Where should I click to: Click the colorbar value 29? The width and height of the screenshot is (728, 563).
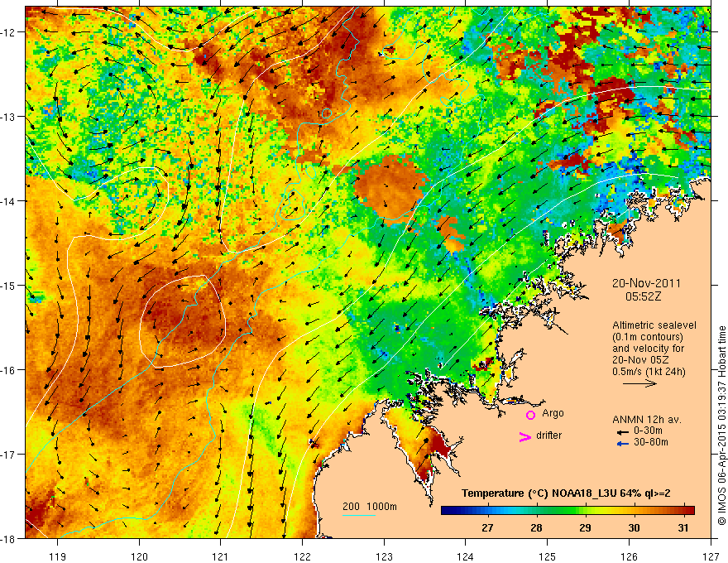tap(585, 527)
